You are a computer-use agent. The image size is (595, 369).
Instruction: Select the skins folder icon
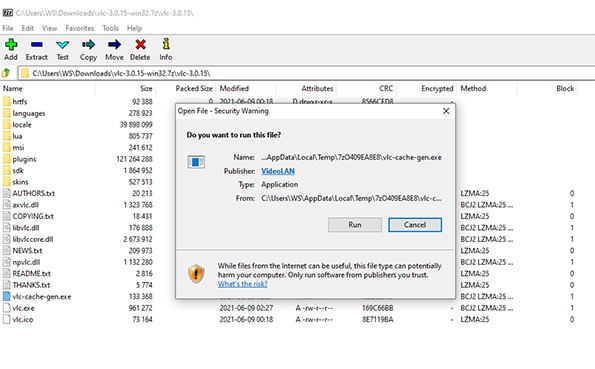6,181
